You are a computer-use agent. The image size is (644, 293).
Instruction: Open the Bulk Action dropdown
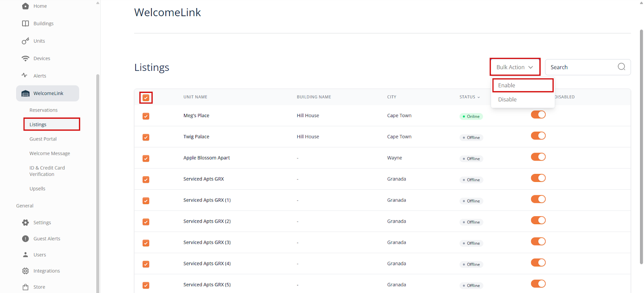pyautogui.click(x=514, y=67)
